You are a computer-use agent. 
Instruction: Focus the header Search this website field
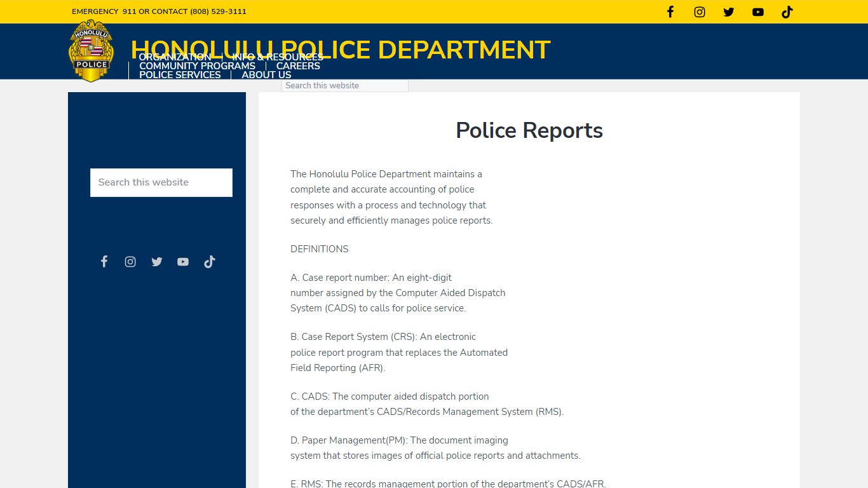[x=345, y=86]
